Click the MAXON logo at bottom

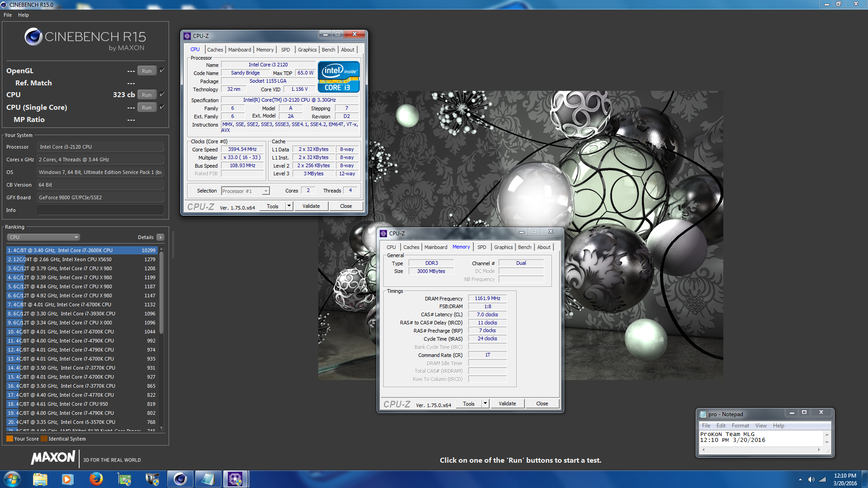(x=53, y=458)
